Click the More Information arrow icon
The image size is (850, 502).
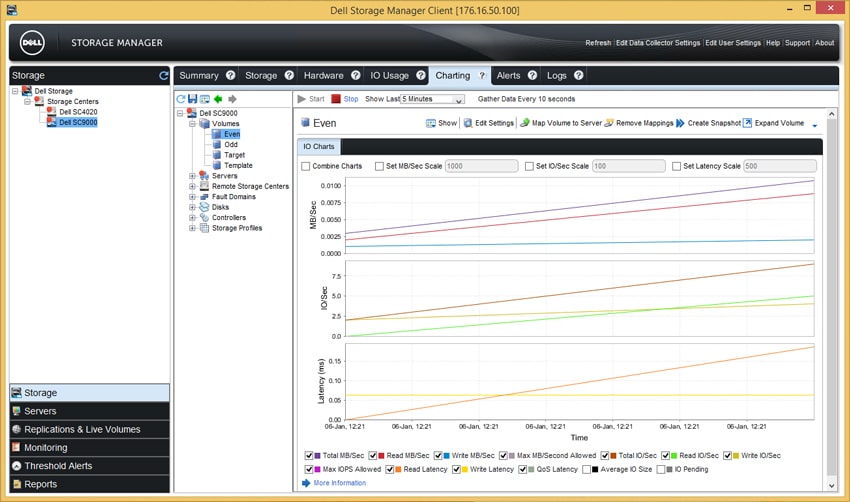pyautogui.click(x=306, y=482)
